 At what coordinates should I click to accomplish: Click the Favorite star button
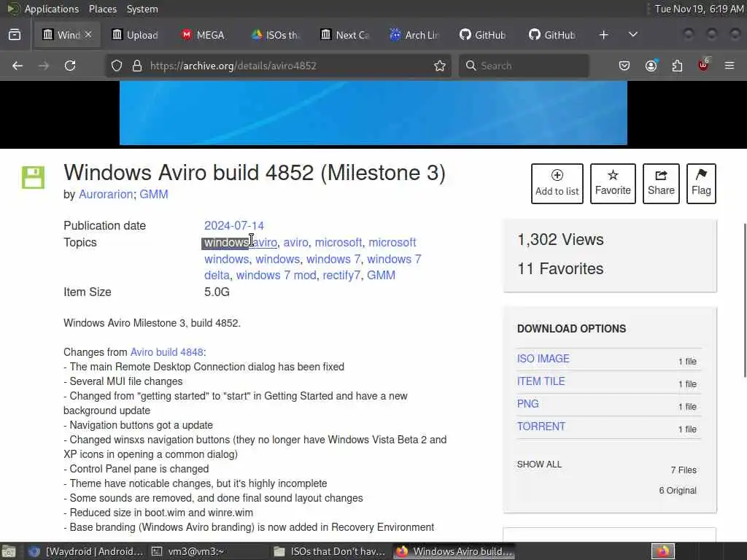pos(613,184)
